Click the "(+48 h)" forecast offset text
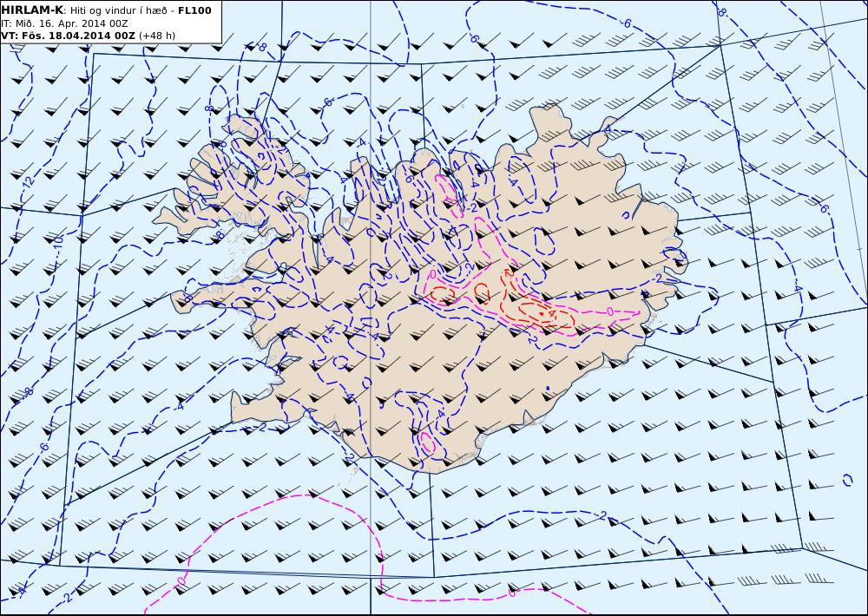The height and width of the screenshot is (616, 868). [x=156, y=36]
